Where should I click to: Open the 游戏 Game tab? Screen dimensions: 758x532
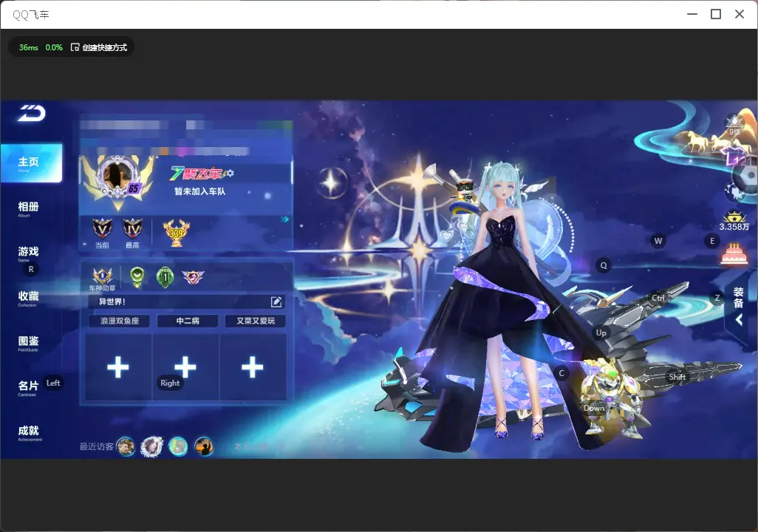pyautogui.click(x=28, y=253)
